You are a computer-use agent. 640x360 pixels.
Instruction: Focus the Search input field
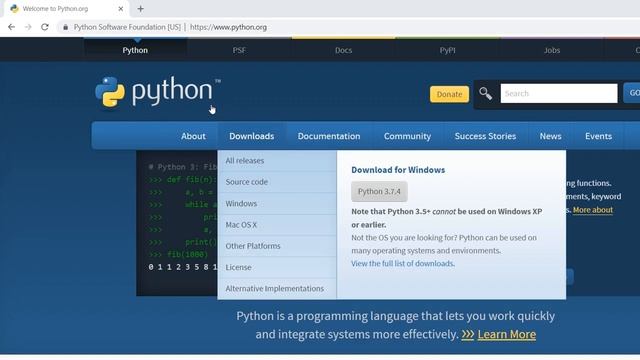point(559,93)
